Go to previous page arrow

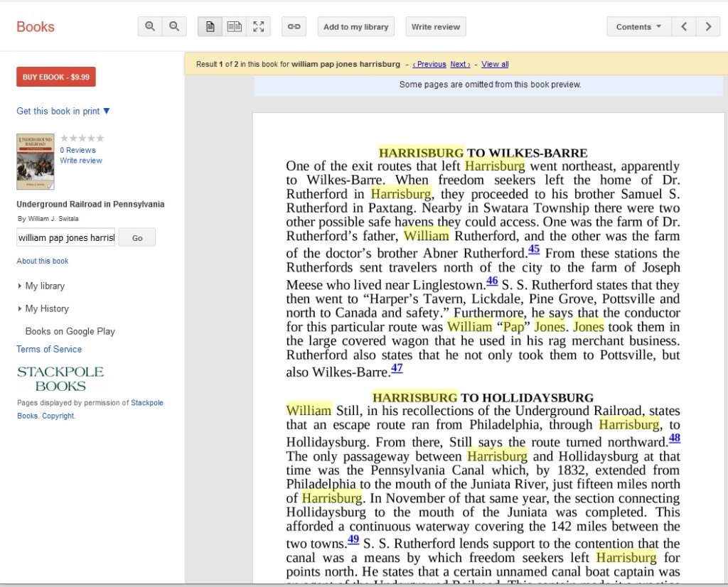[x=683, y=27]
